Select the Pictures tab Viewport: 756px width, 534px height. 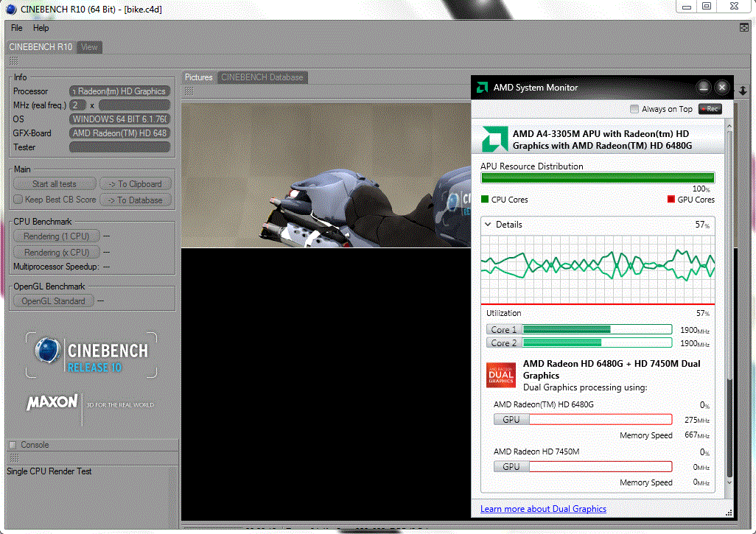tap(199, 77)
